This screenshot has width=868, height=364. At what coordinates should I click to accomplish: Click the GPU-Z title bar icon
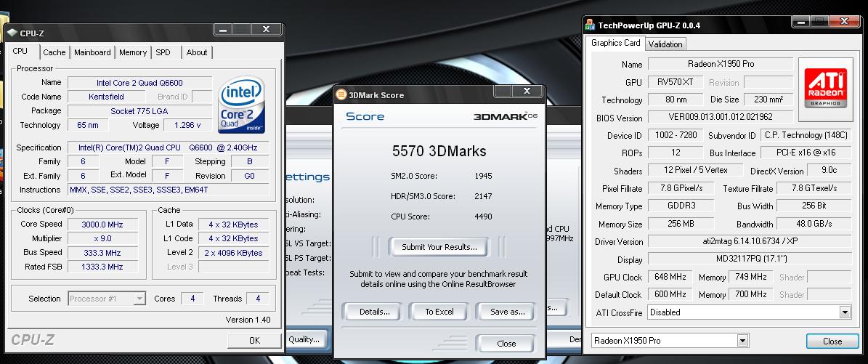(x=591, y=25)
